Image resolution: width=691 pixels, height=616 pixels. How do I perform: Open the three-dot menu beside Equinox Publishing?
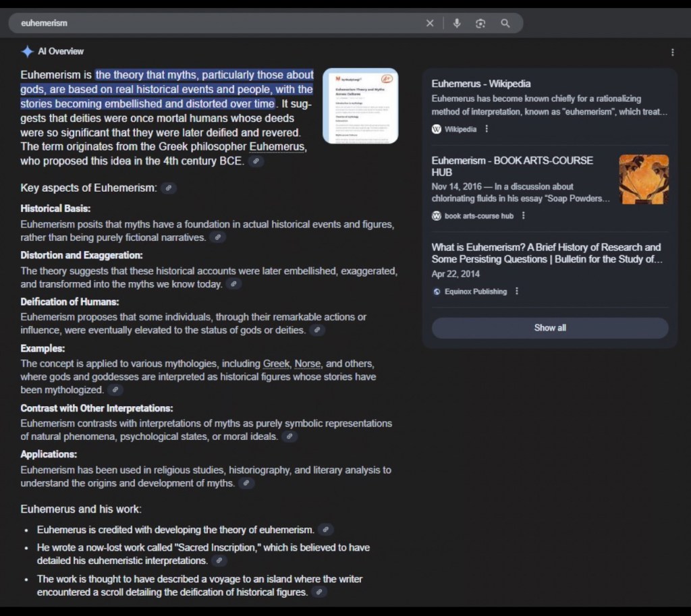[517, 291]
